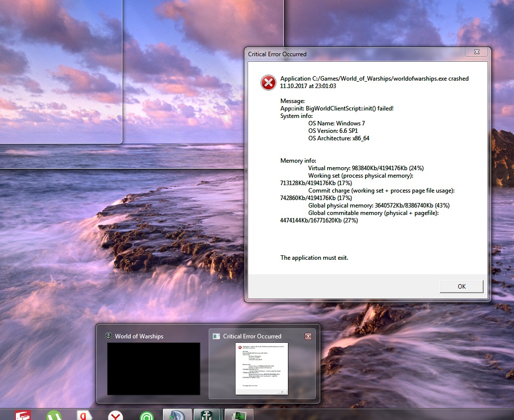Click the Critical Error Occurred dialog title bar
This screenshot has height=420, width=514.
[x=349, y=54]
